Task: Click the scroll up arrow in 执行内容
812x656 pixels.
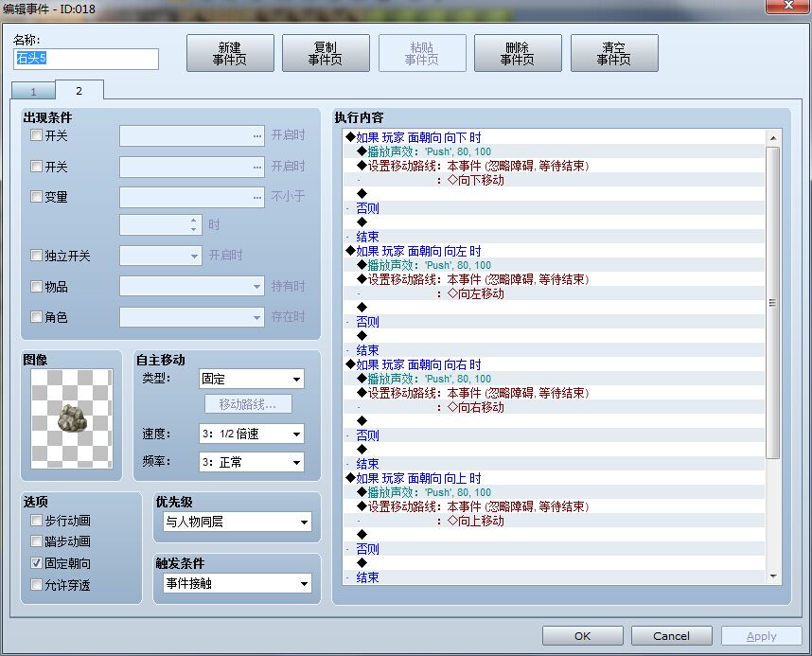Action: click(772, 138)
